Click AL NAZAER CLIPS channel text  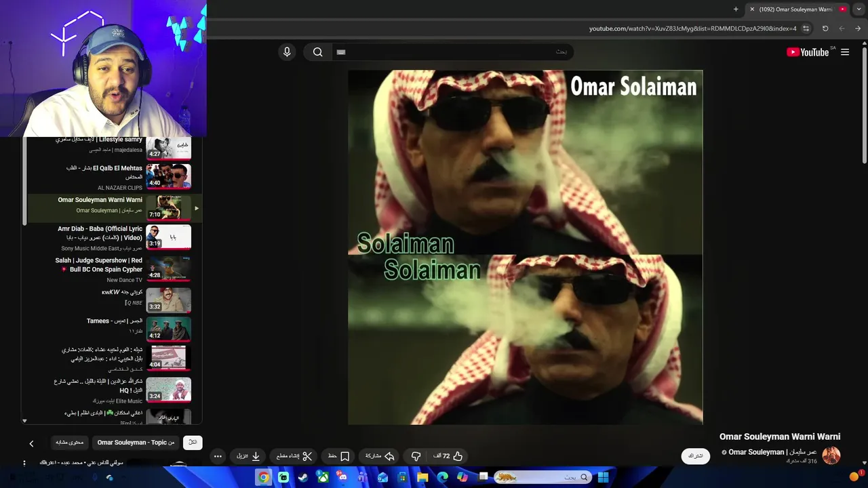[120, 188]
